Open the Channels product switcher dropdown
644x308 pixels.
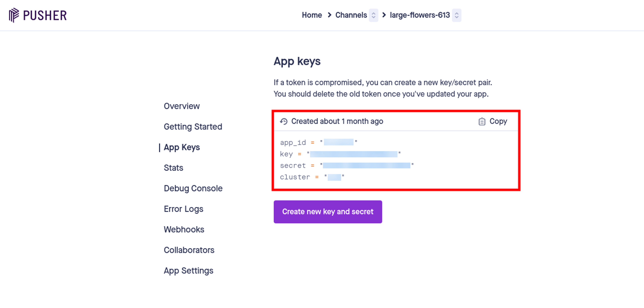pos(373,15)
